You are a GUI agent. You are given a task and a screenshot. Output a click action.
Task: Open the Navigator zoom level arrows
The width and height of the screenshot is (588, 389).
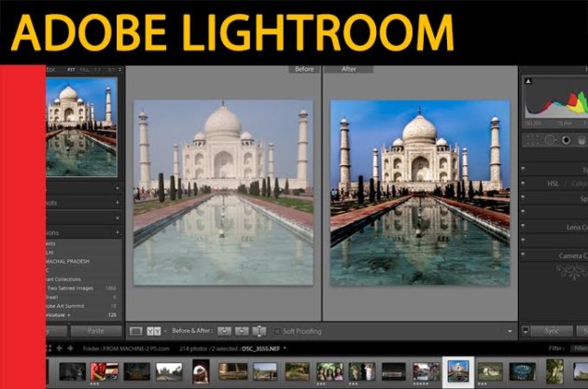point(120,70)
